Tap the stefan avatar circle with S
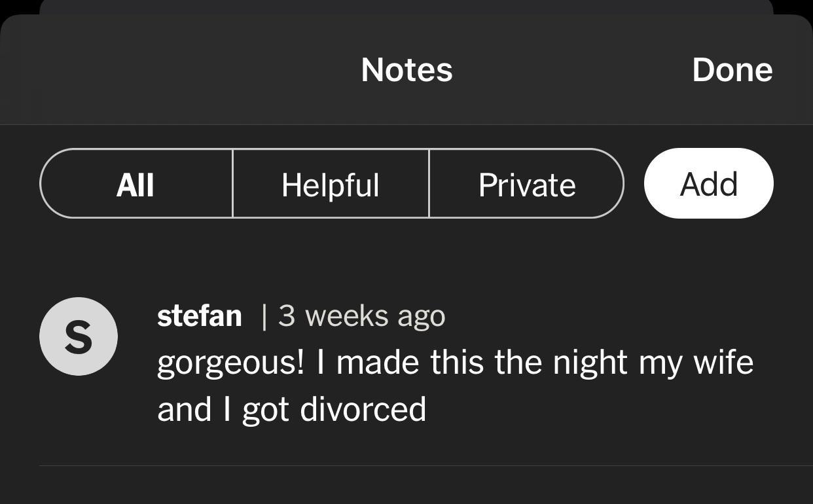Screen dimensions: 813x504 (x=79, y=336)
